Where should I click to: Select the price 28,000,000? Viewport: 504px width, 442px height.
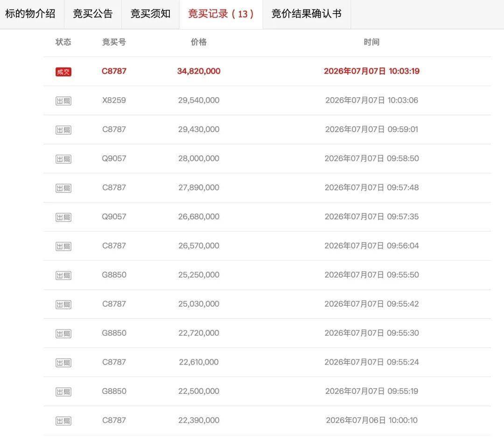[x=199, y=159]
